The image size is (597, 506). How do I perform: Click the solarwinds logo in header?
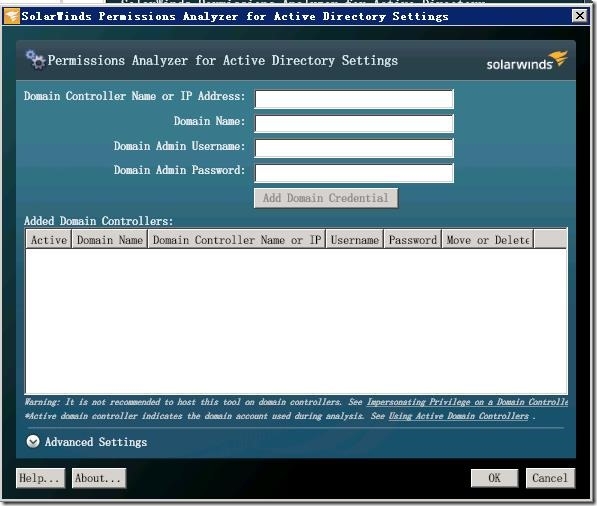point(527,61)
